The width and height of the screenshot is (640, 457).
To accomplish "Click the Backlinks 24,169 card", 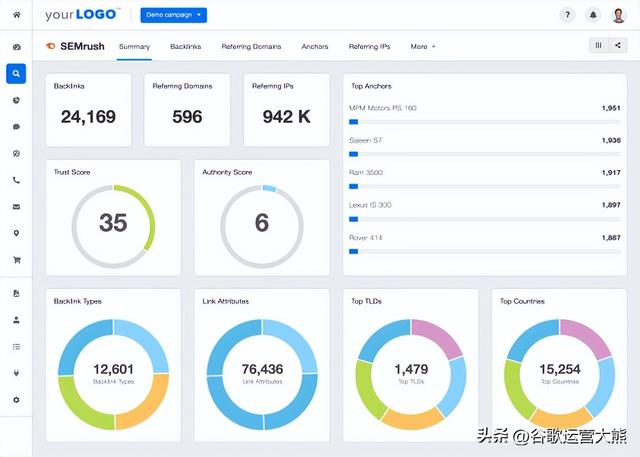I will click(x=89, y=110).
